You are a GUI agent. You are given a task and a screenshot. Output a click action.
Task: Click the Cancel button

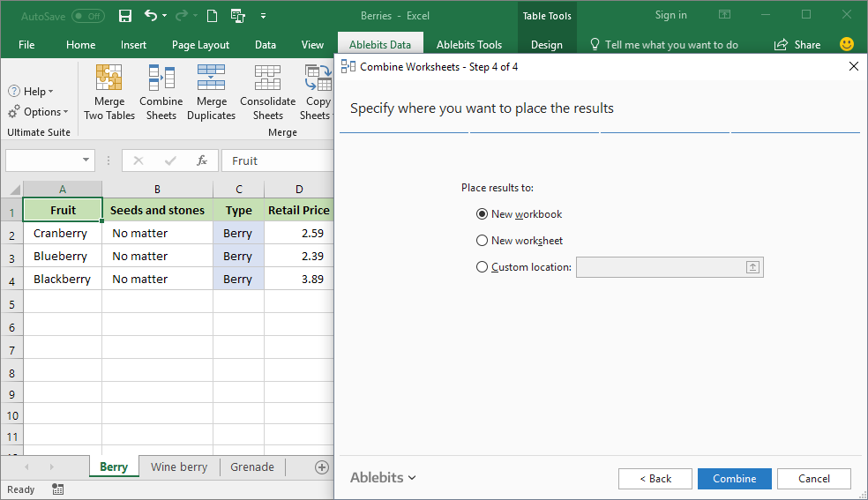[813, 479]
